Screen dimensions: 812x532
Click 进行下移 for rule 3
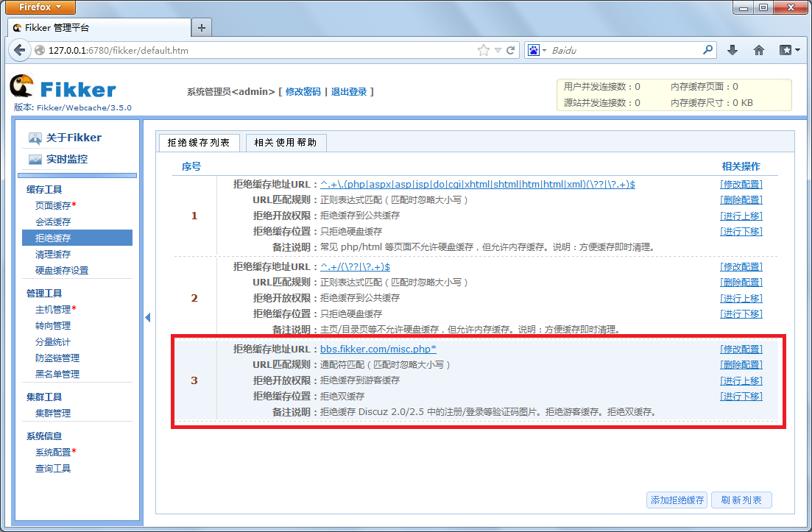pyautogui.click(x=741, y=396)
